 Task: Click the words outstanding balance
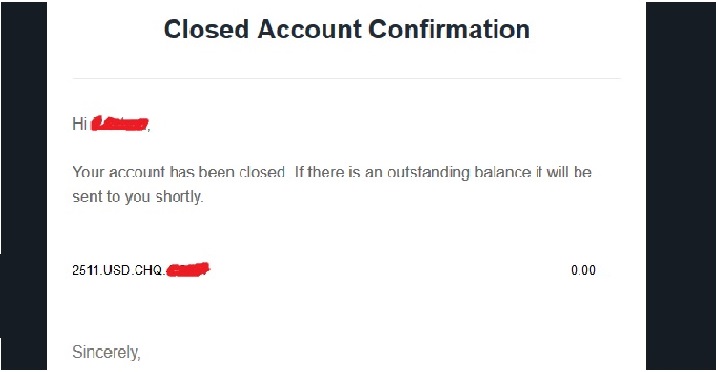point(459,173)
